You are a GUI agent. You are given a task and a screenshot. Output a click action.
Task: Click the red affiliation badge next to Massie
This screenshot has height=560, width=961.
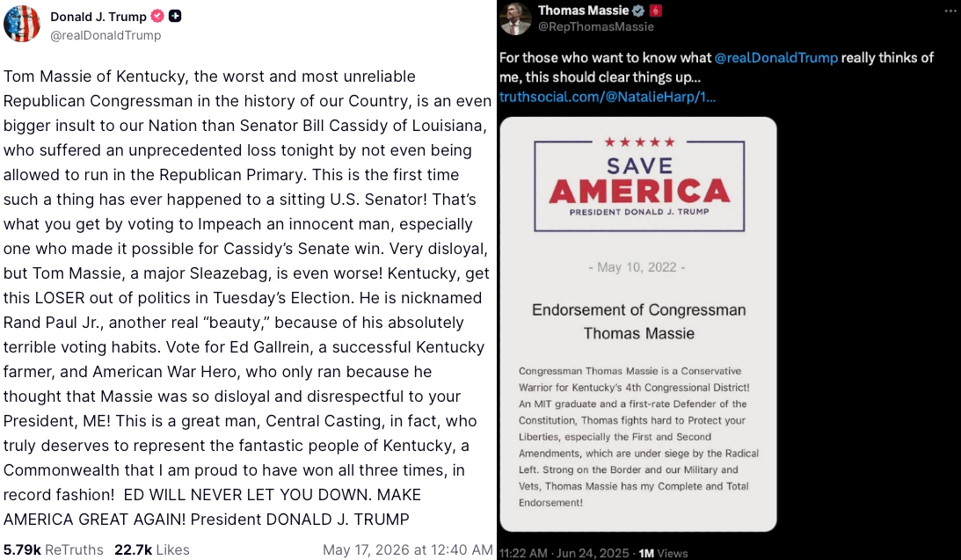pyautogui.click(x=656, y=11)
